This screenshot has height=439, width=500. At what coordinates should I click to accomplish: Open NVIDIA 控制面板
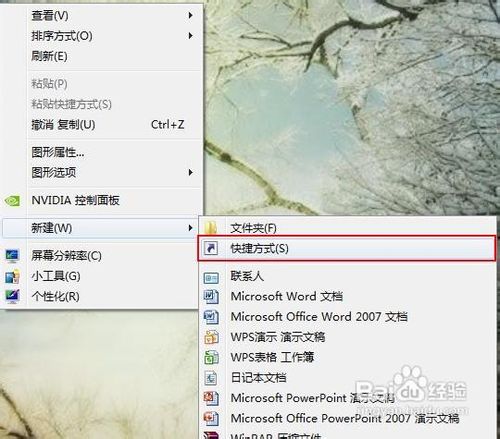click(x=101, y=200)
